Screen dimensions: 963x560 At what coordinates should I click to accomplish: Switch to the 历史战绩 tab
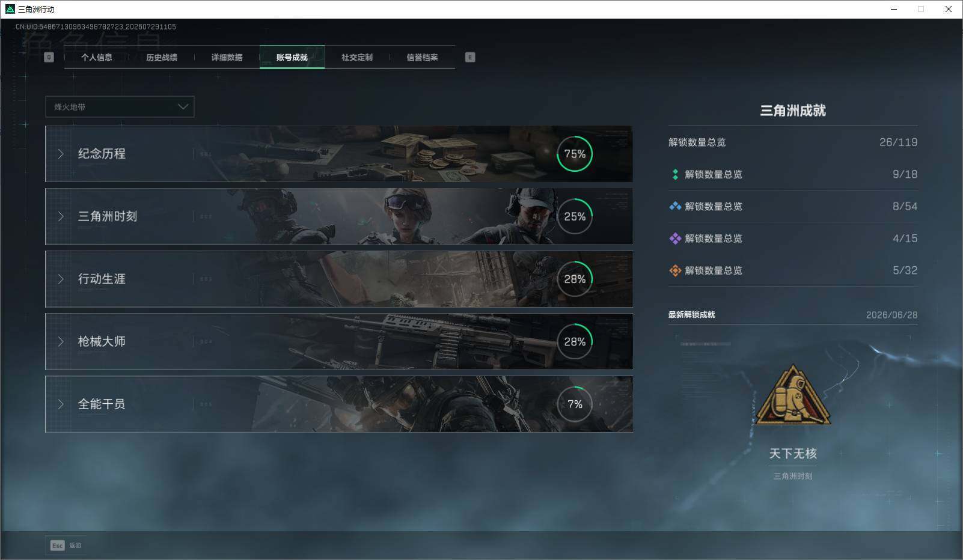(162, 57)
